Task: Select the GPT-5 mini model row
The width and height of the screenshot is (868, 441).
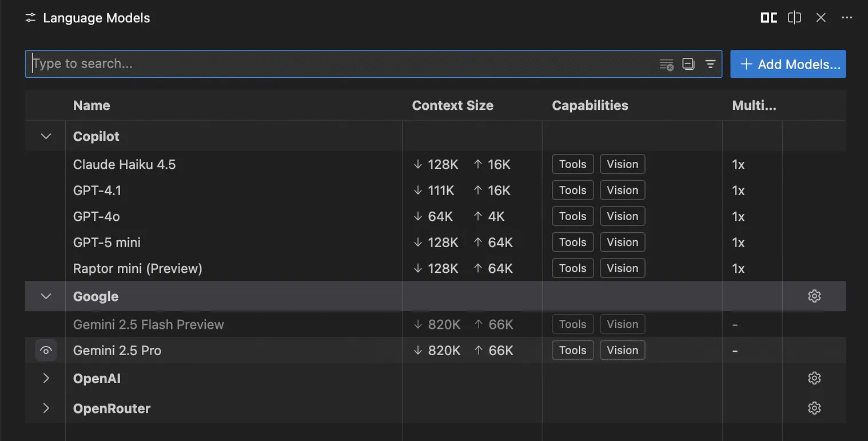Action: pyautogui.click(x=229, y=243)
